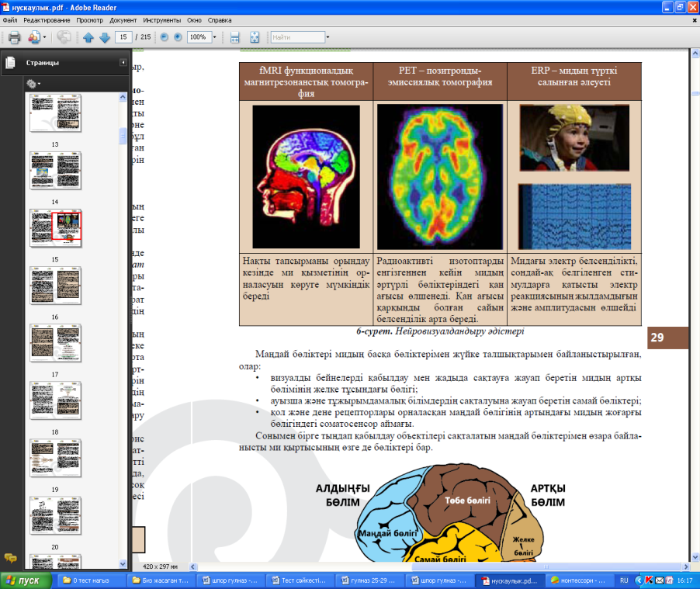Go to previous page with the up arrow
This screenshot has width=700, height=589.
(88, 37)
